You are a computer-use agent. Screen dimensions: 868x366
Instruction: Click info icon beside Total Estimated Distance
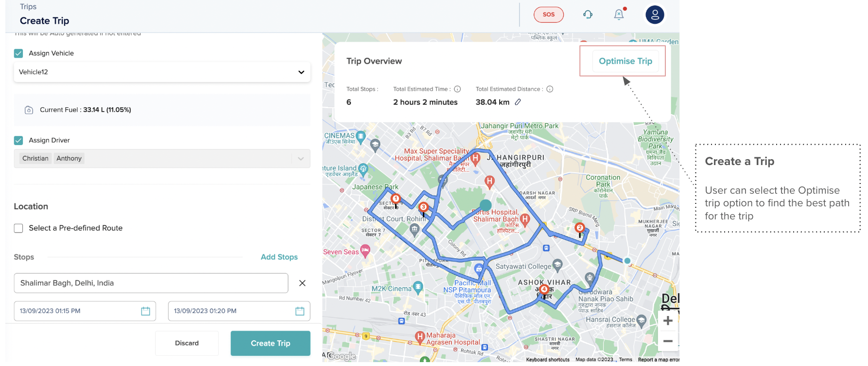pyautogui.click(x=550, y=89)
